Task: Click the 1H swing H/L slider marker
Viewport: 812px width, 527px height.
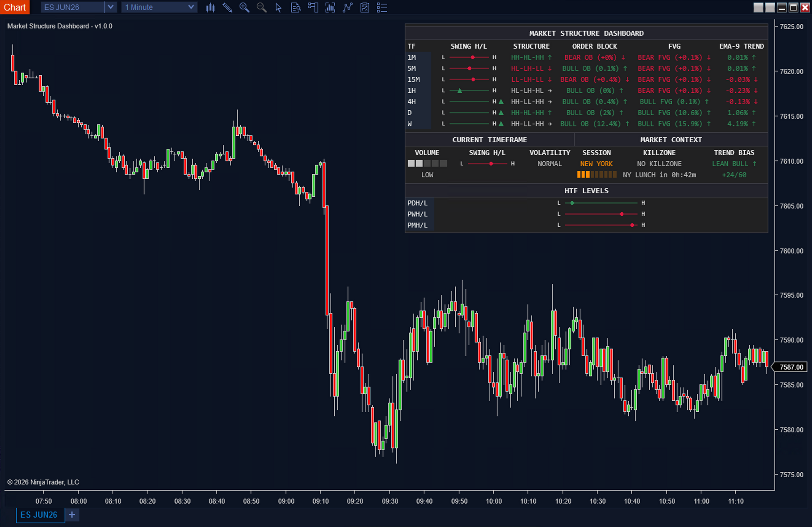Action: pyautogui.click(x=459, y=91)
